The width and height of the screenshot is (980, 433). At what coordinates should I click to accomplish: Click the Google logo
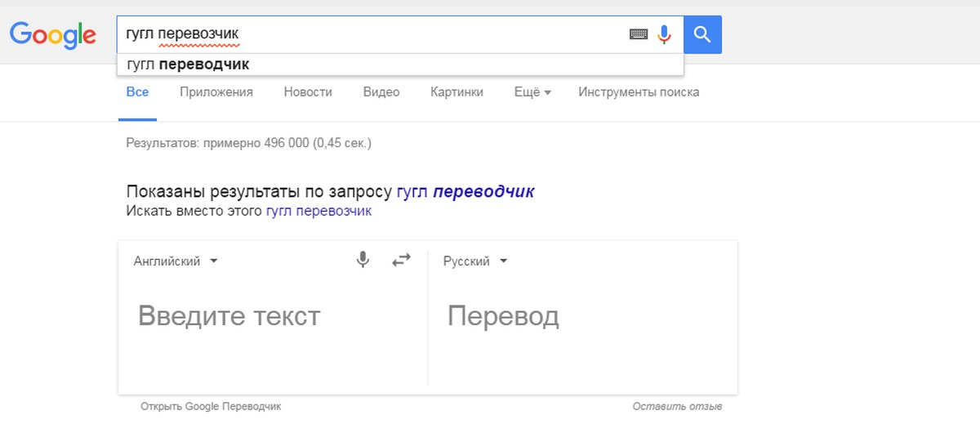coord(53,34)
